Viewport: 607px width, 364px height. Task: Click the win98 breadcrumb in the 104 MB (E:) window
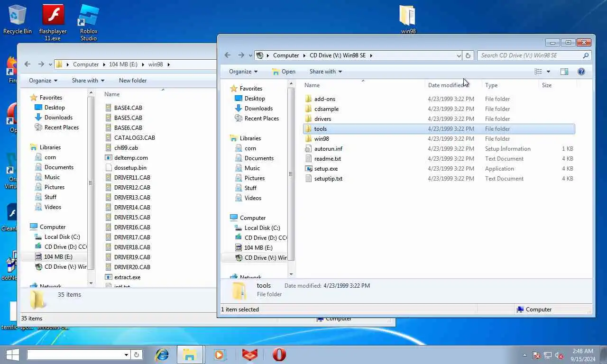coord(156,64)
